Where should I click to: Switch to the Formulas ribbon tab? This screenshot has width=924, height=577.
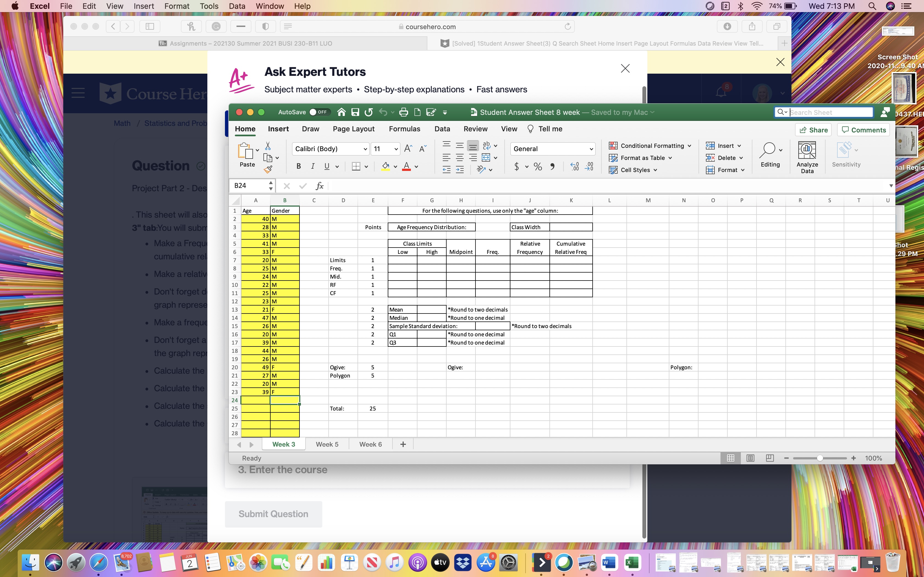[x=404, y=129]
